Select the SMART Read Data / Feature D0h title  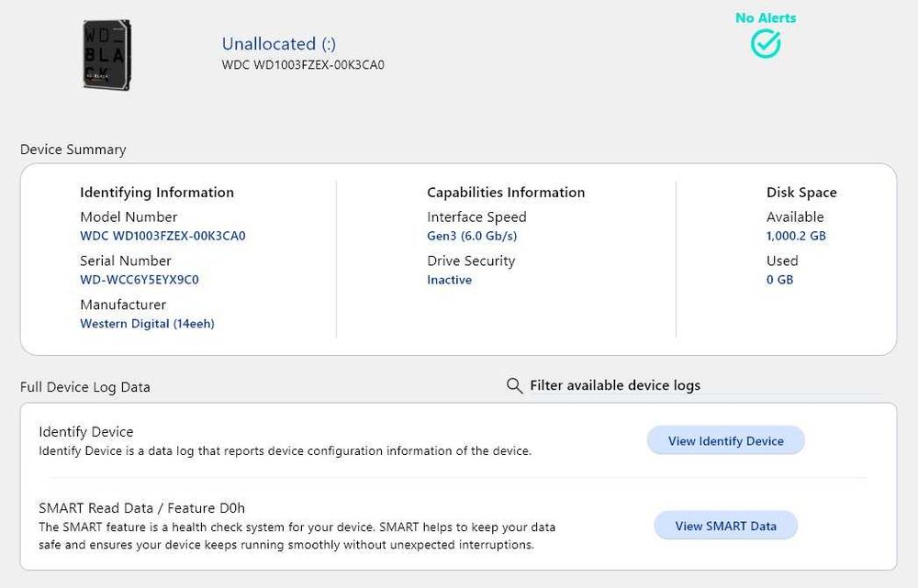[x=141, y=508]
